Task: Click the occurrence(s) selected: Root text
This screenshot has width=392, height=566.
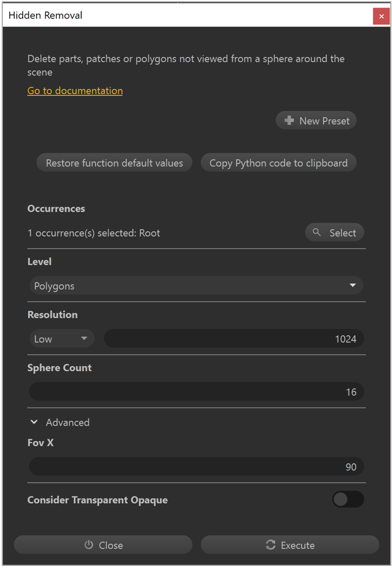Action: pos(94,233)
